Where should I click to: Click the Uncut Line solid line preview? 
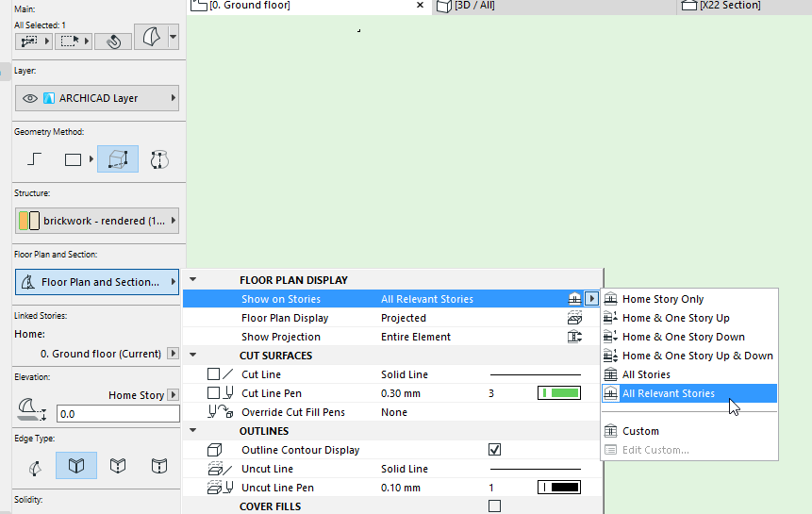tap(536, 469)
